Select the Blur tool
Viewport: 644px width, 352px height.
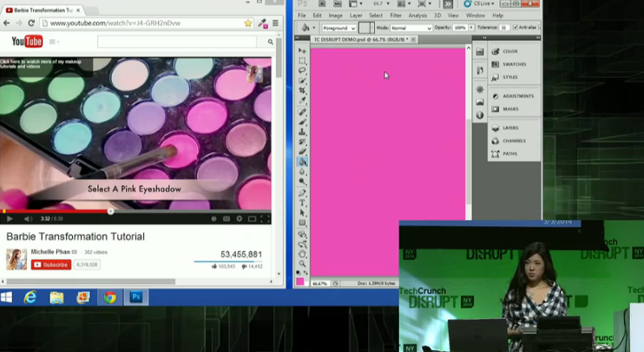point(302,171)
